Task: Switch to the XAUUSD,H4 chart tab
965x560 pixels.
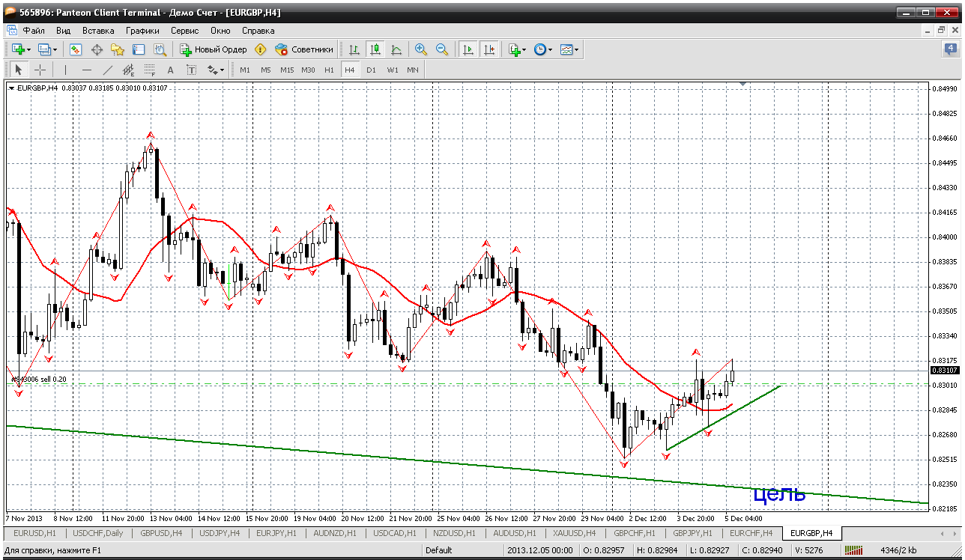Action: 575,533
